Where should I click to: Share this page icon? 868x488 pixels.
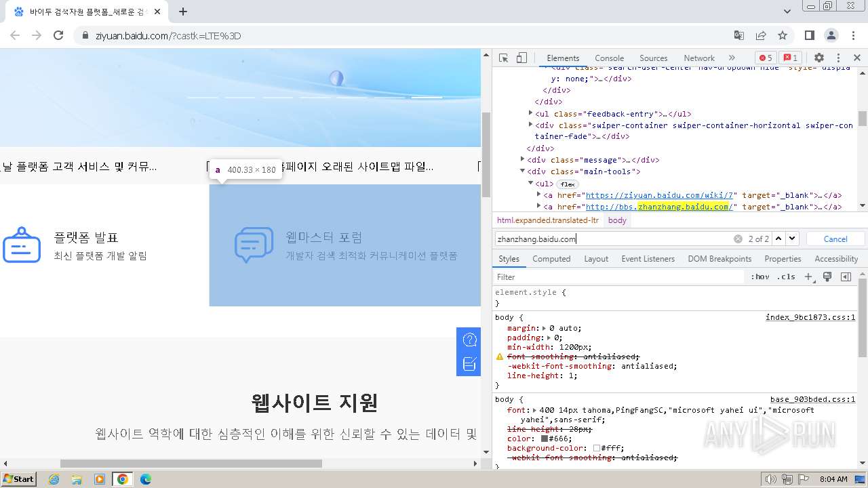(761, 35)
